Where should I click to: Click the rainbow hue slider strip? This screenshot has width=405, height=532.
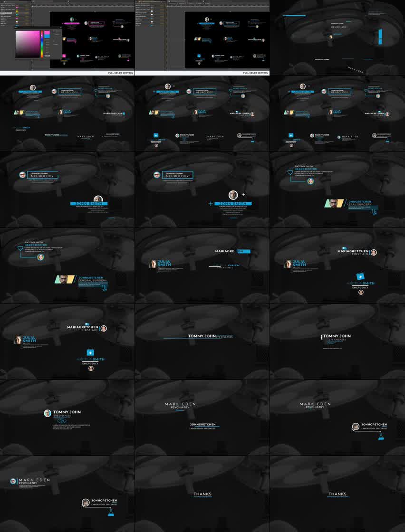click(x=42, y=44)
